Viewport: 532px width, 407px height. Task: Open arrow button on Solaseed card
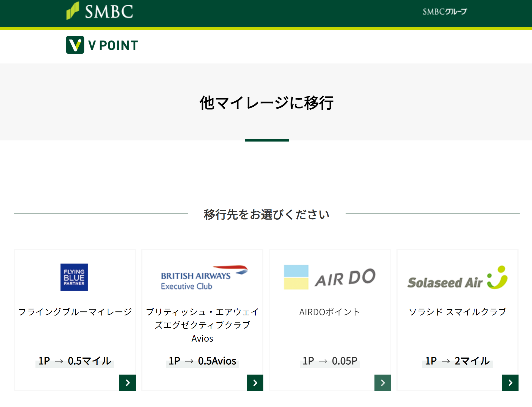[510, 383]
